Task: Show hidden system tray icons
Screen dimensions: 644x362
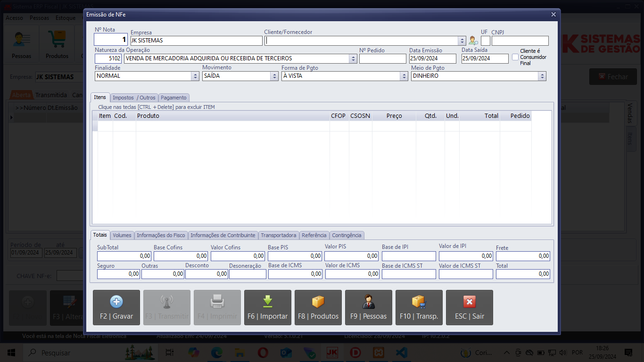Action: 507,353
